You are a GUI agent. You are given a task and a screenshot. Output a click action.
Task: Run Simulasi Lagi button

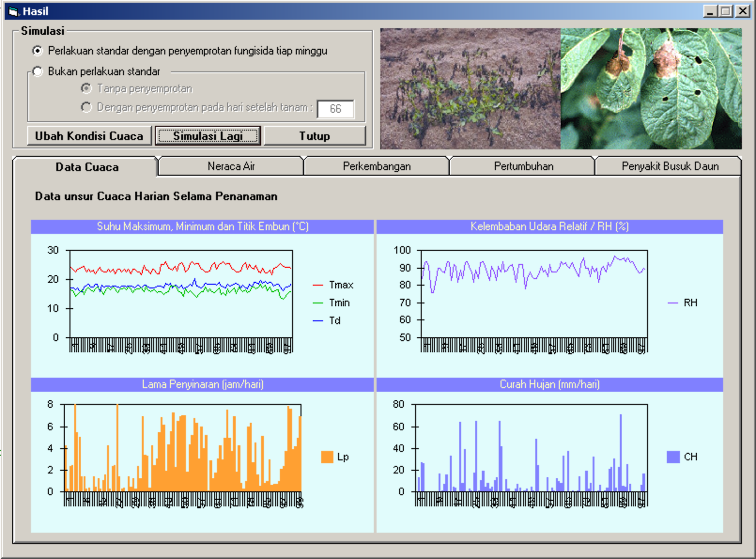(x=208, y=136)
